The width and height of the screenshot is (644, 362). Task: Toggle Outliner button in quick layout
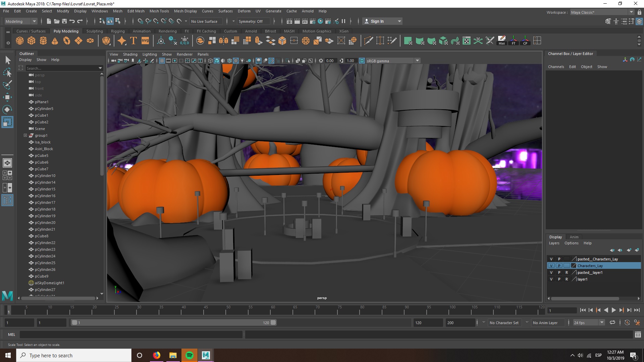pos(7,200)
